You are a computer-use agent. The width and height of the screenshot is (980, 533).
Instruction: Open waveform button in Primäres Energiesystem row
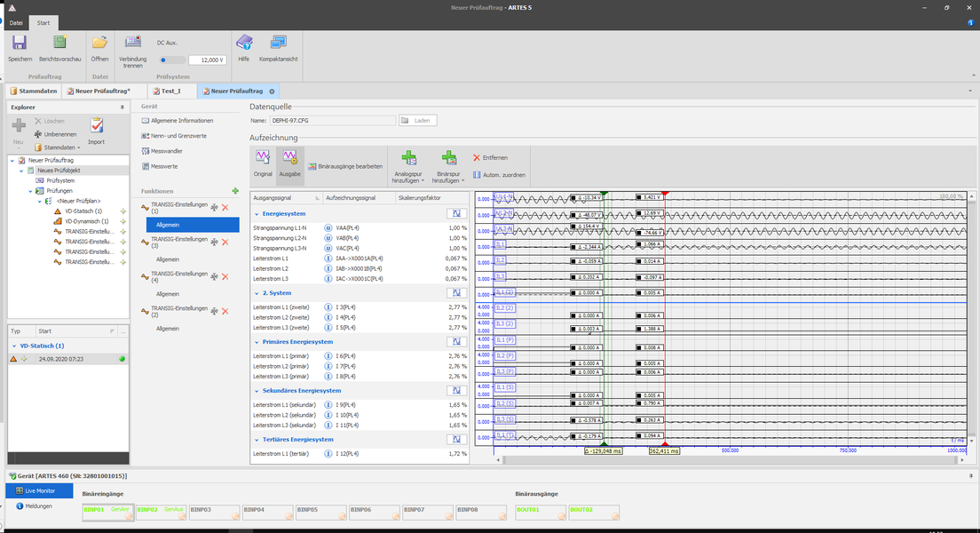tap(456, 342)
